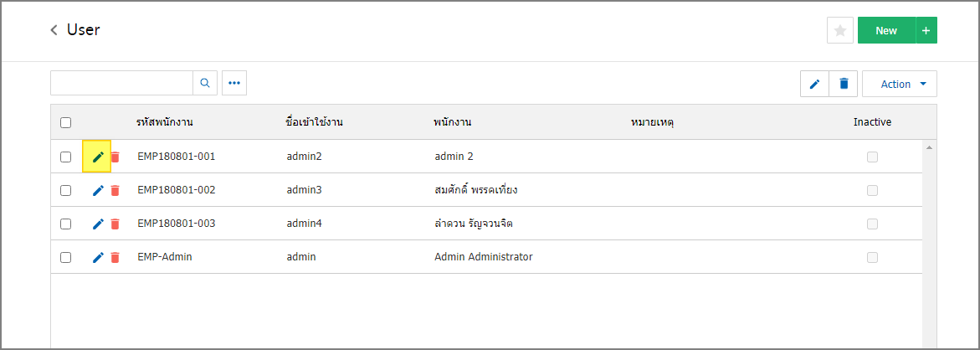
Task: Sort by รหัสพนักงาน column header
Action: coord(164,122)
